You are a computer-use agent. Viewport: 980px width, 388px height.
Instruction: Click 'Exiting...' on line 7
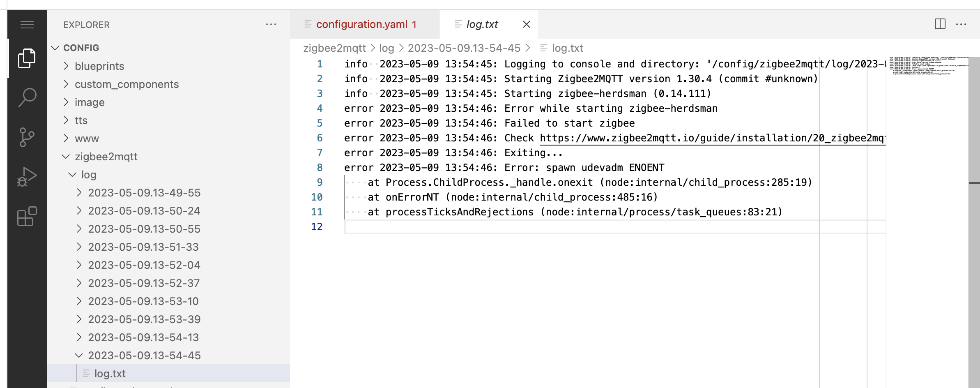533,153
